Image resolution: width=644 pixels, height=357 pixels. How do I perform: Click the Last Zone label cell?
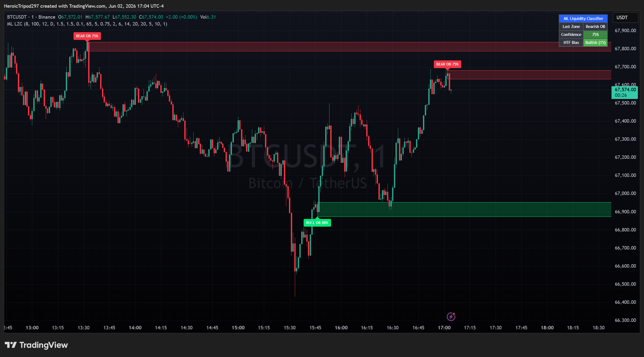click(571, 27)
